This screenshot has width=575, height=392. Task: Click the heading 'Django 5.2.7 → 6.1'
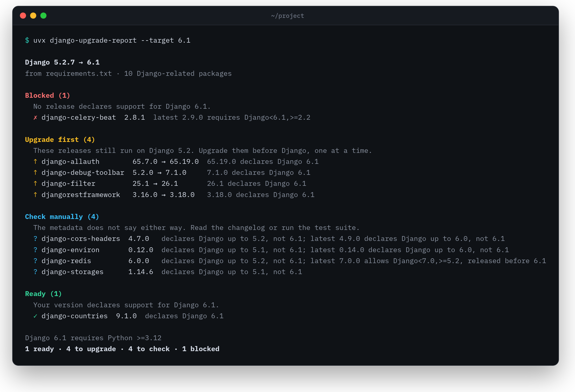(x=62, y=62)
